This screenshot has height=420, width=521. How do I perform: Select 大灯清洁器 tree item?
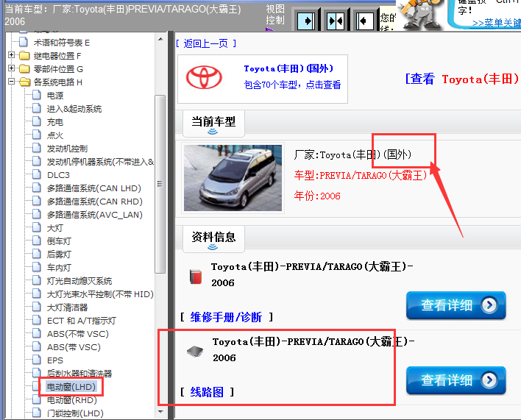coord(67,307)
